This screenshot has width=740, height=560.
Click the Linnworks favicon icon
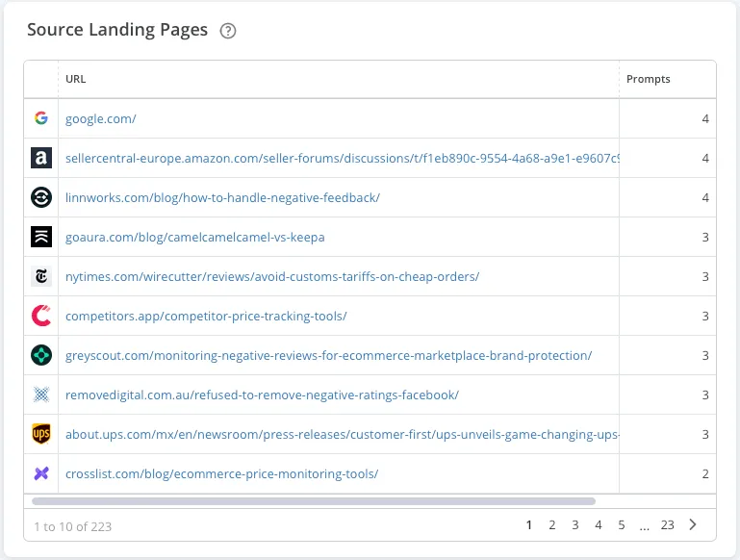point(40,197)
